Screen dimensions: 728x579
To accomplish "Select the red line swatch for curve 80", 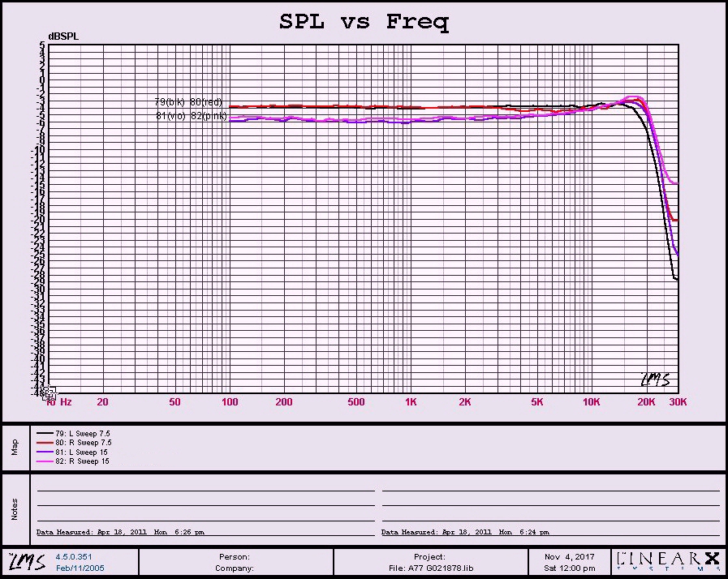I will point(44,443).
